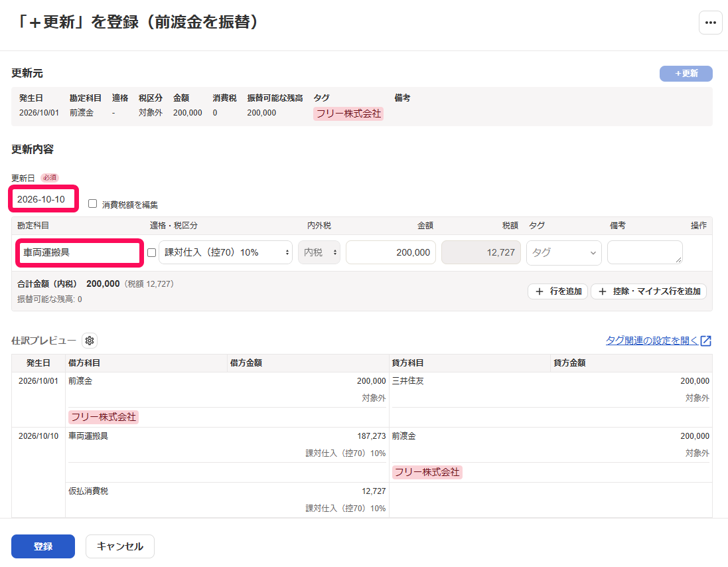Open the three-dot more options menu

point(710,23)
